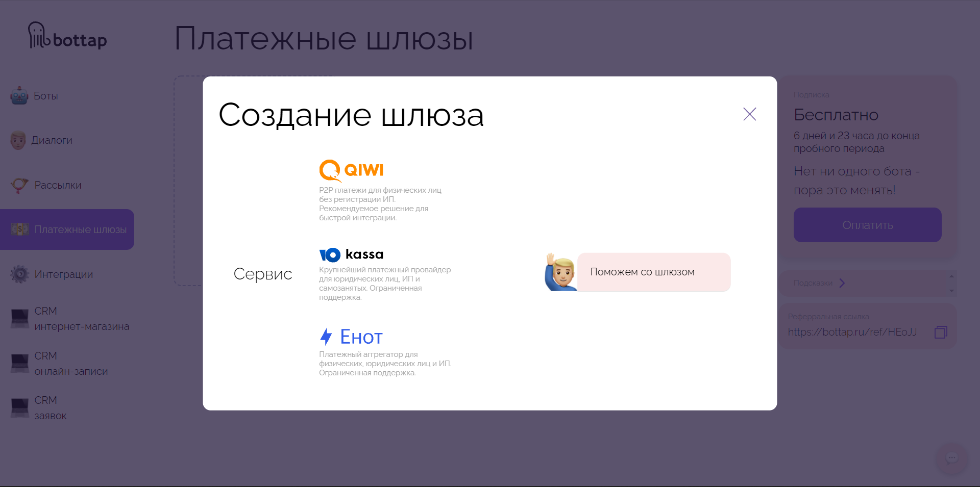This screenshot has width=980, height=487.
Task: Close the Создание шлюза dialog
Action: pyautogui.click(x=749, y=114)
